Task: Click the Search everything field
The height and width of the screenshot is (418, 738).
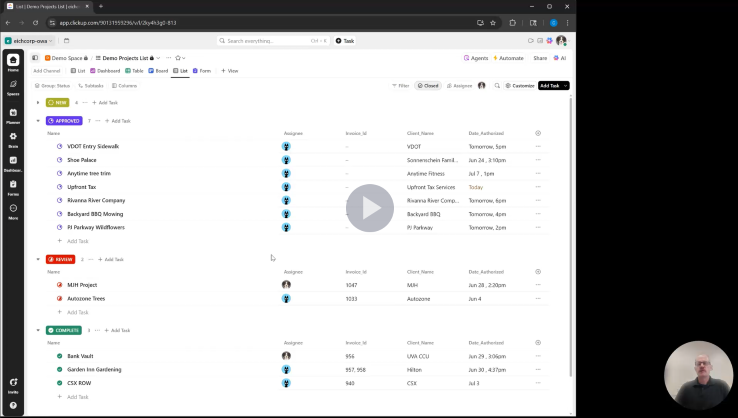Action: click(x=272, y=41)
